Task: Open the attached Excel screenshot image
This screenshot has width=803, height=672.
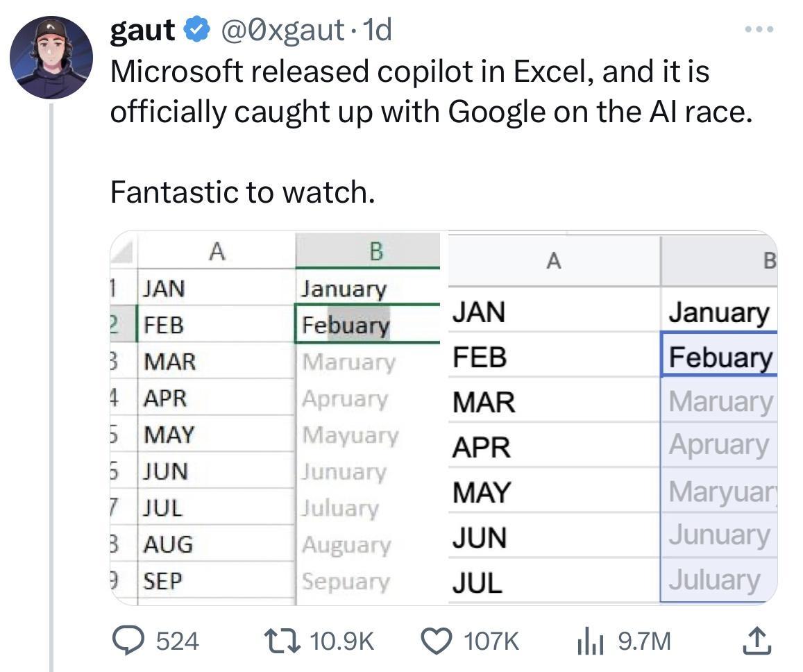Action: 444,417
